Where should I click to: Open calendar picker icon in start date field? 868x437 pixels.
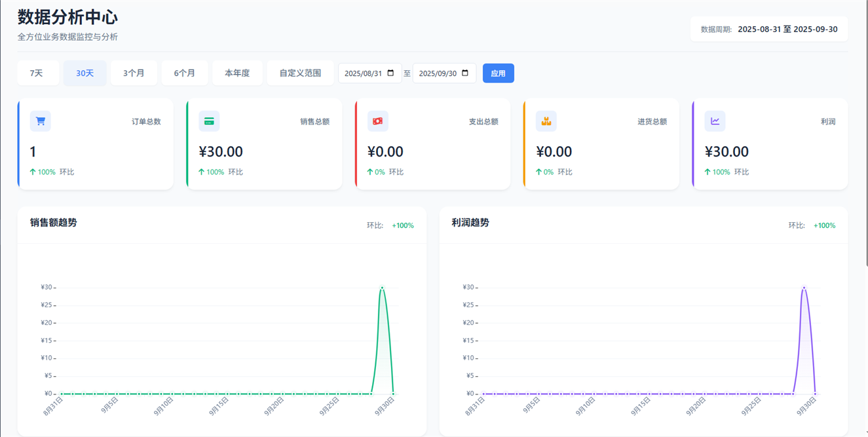point(391,73)
